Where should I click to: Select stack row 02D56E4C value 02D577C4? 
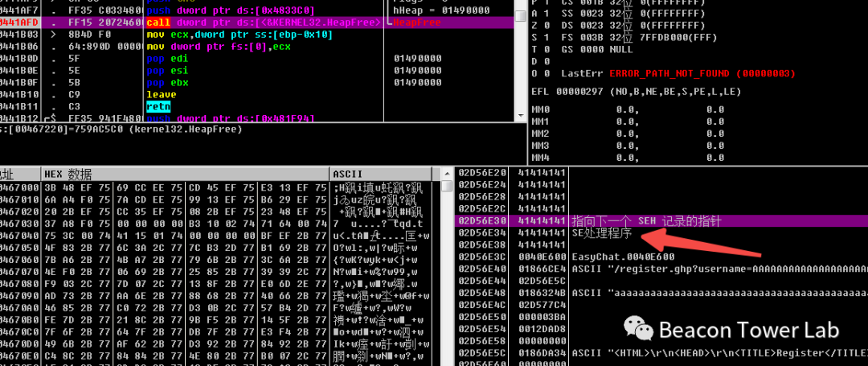tap(661, 305)
